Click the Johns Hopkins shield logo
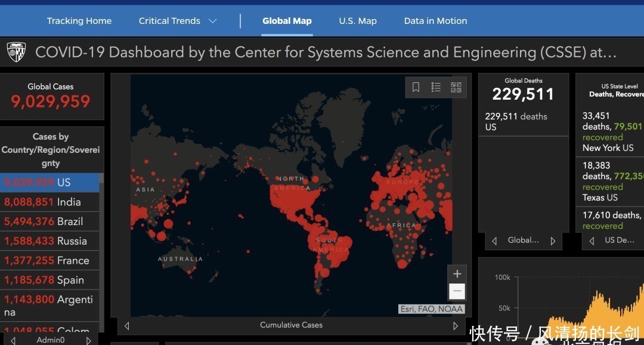644x345 pixels. click(x=17, y=52)
